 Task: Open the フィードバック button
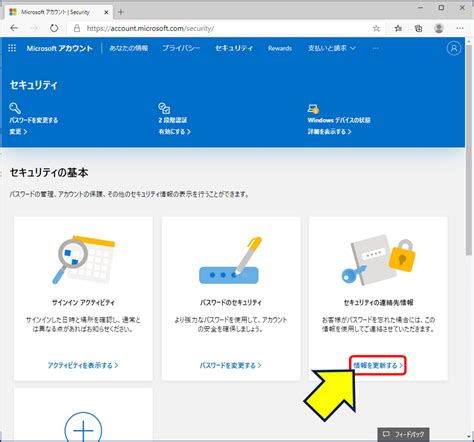point(403,434)
